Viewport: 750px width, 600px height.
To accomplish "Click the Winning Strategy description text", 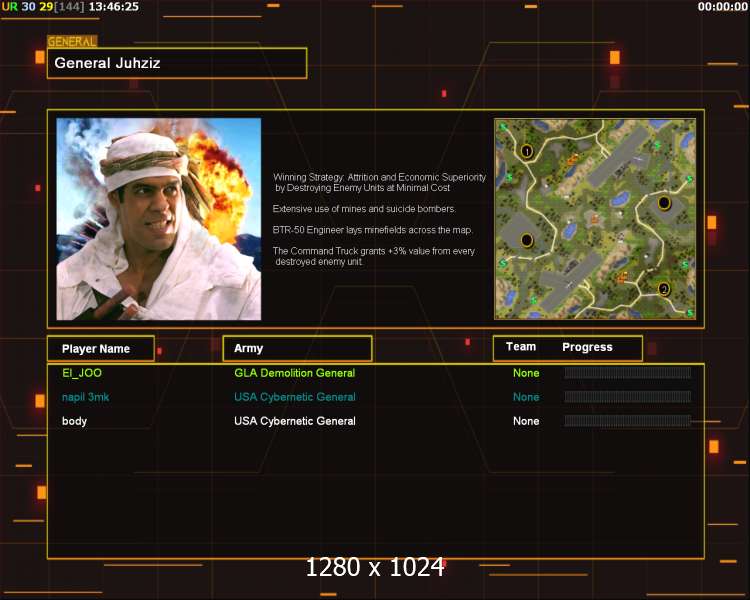I will (379, 182).
